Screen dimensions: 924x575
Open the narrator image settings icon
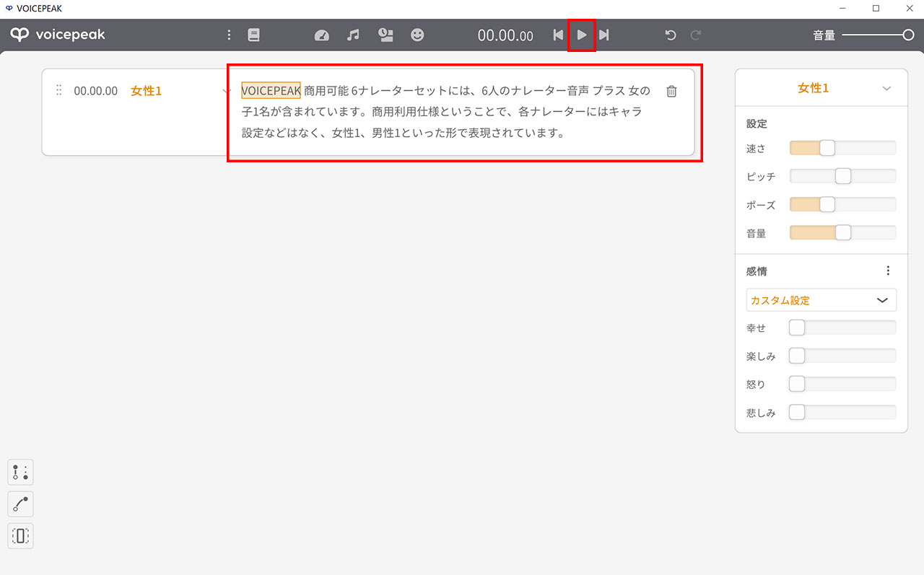pos(385,35)
